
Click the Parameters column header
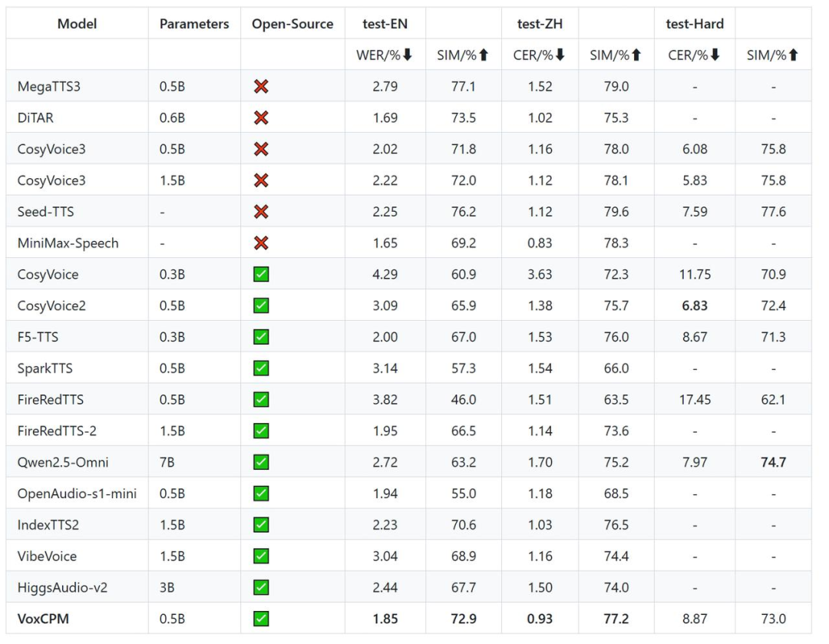point(194,24)
